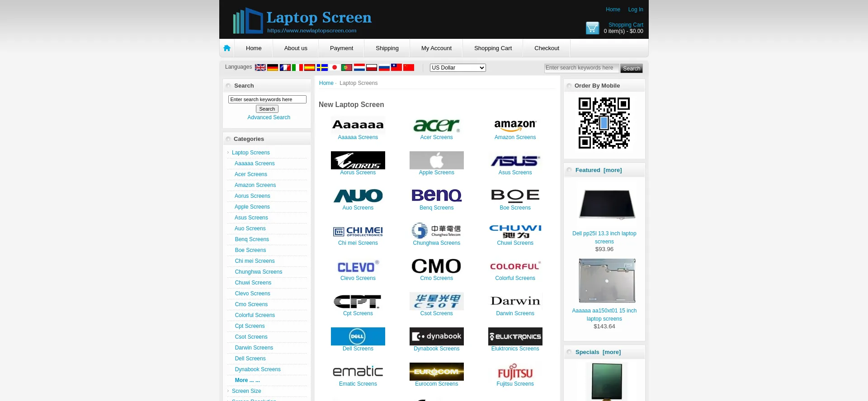Pick the Italian flag language

(x=297, y=67)
